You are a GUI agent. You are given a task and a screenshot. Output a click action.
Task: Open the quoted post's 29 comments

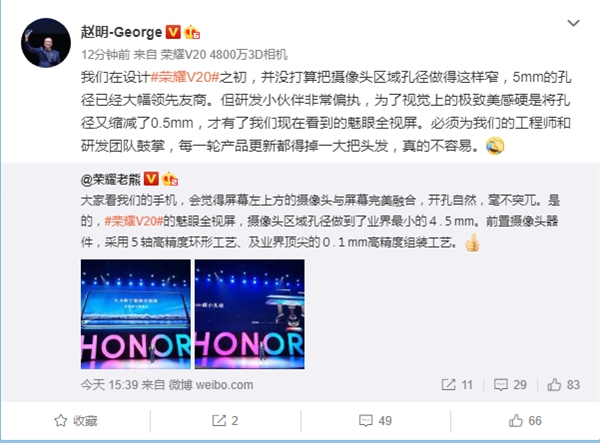(x=510, y=384)
